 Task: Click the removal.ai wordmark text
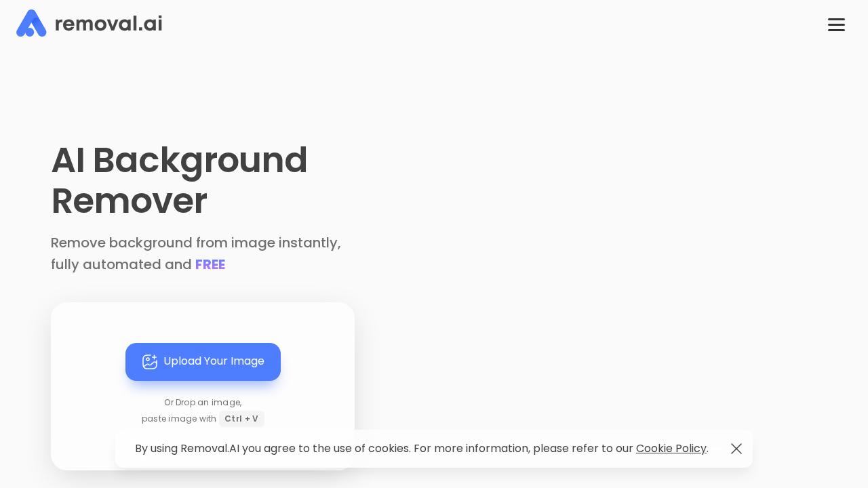tap(108, 24)
